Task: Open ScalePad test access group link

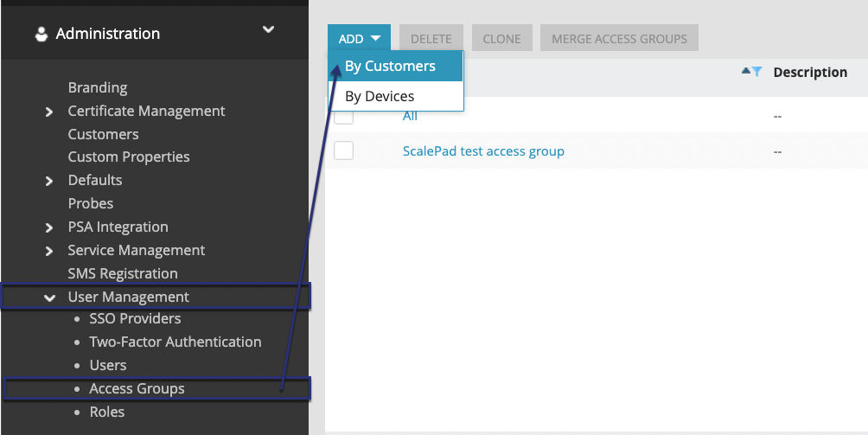Action: click(483, 151)
